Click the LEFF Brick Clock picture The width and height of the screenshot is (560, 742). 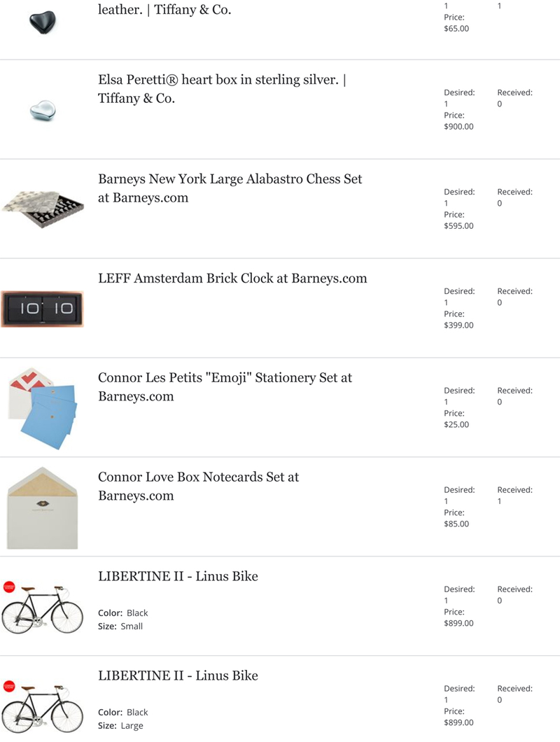click(x=43, y=309)
